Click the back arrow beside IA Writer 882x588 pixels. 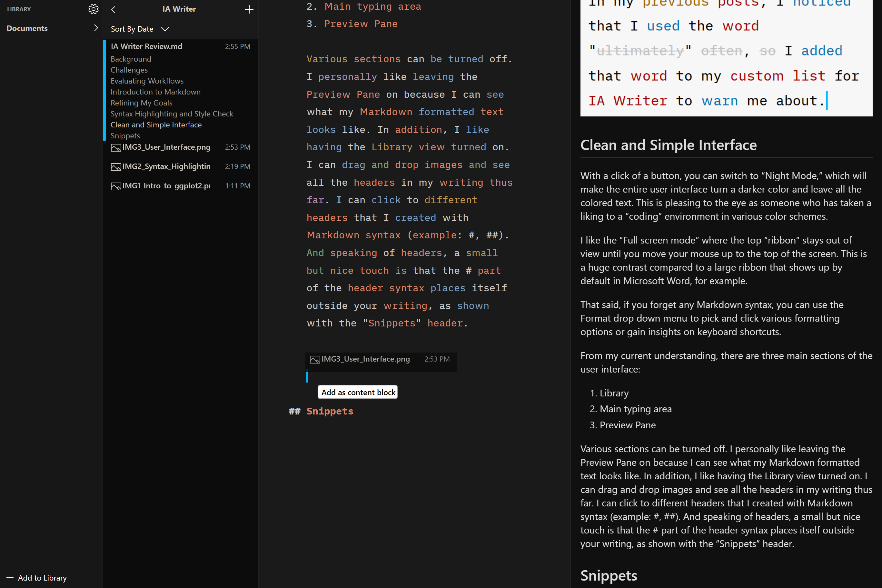pos(113,9)
